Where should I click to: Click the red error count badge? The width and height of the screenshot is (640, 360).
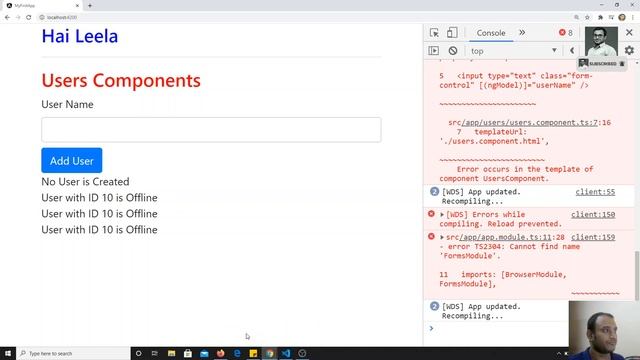(566, 33)
